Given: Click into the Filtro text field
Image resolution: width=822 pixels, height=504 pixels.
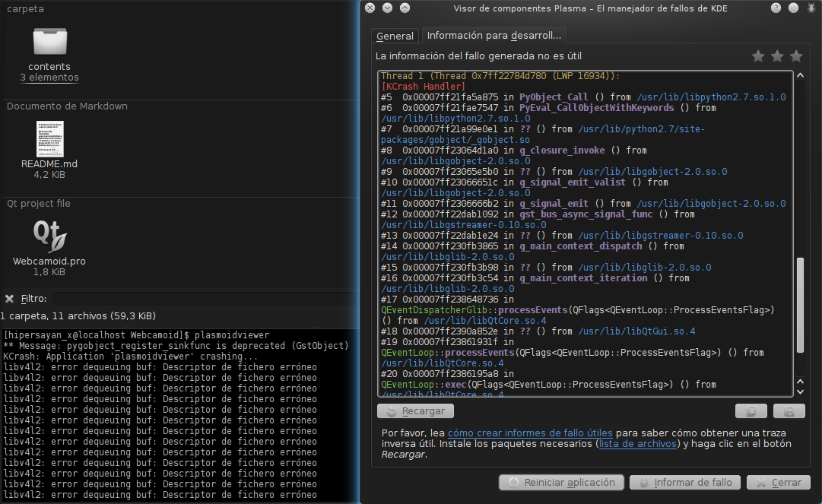Looking at the screenshot, I should coord(198,299).
